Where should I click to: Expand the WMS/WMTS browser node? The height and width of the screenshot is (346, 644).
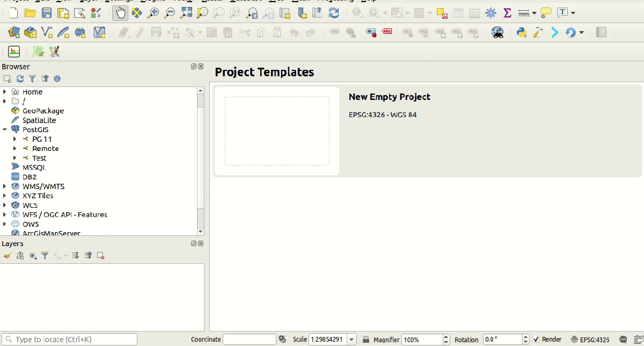(5, 186)
